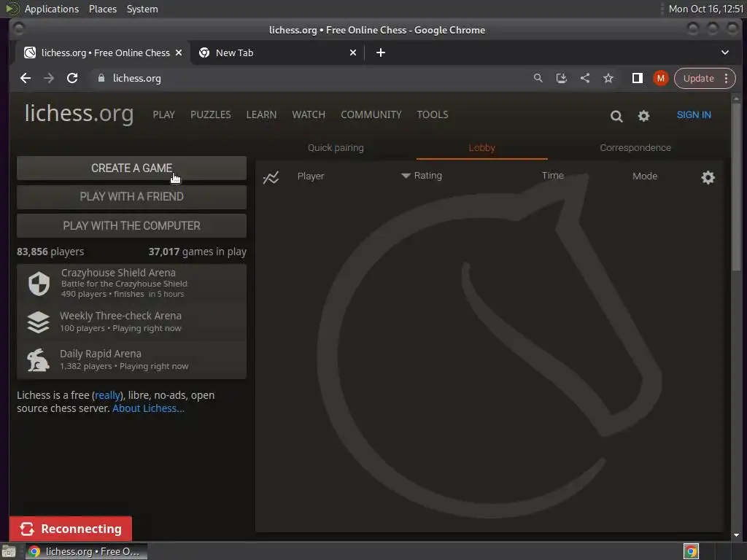Click the padlock site info icon
This screenshot has height=560, width=747.
[101, 78]
